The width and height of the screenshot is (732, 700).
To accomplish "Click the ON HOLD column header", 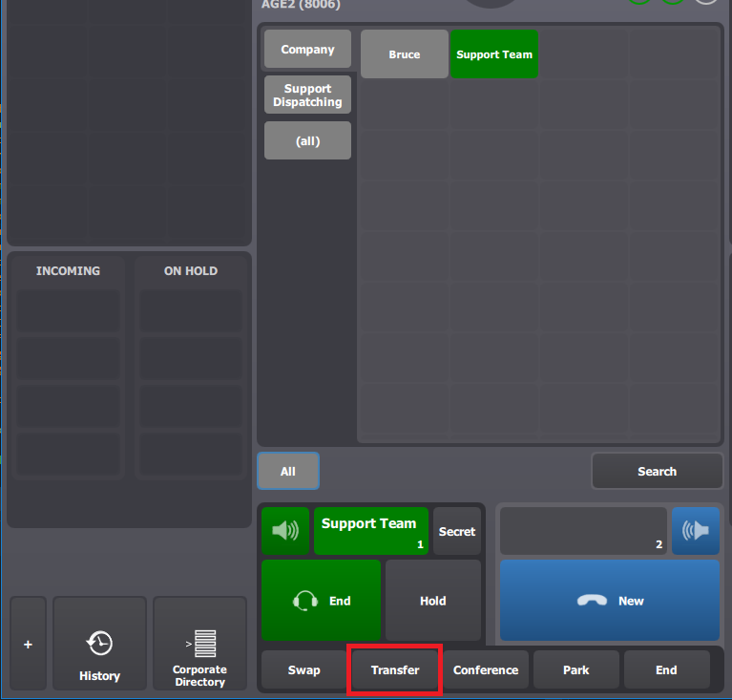I will tap(191, 271).
